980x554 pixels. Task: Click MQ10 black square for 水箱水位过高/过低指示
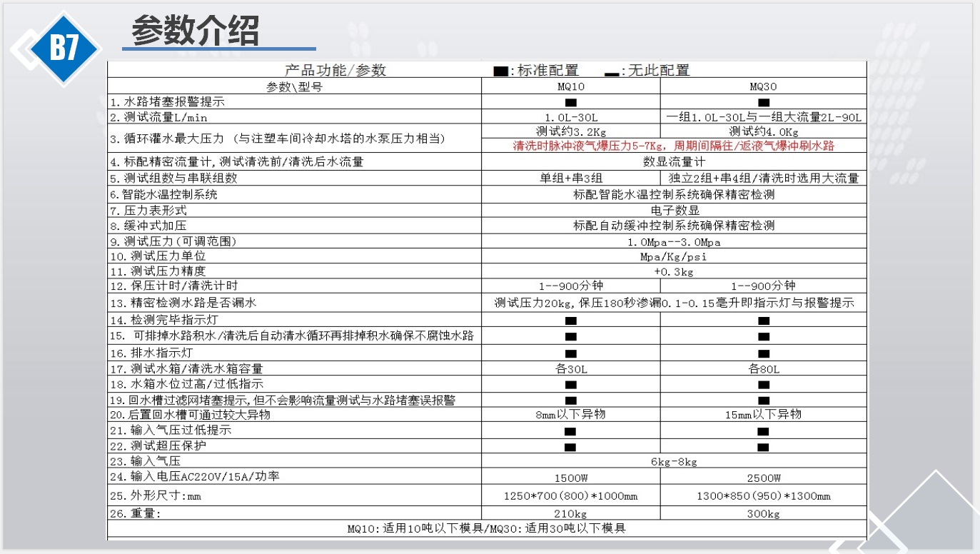570,384
